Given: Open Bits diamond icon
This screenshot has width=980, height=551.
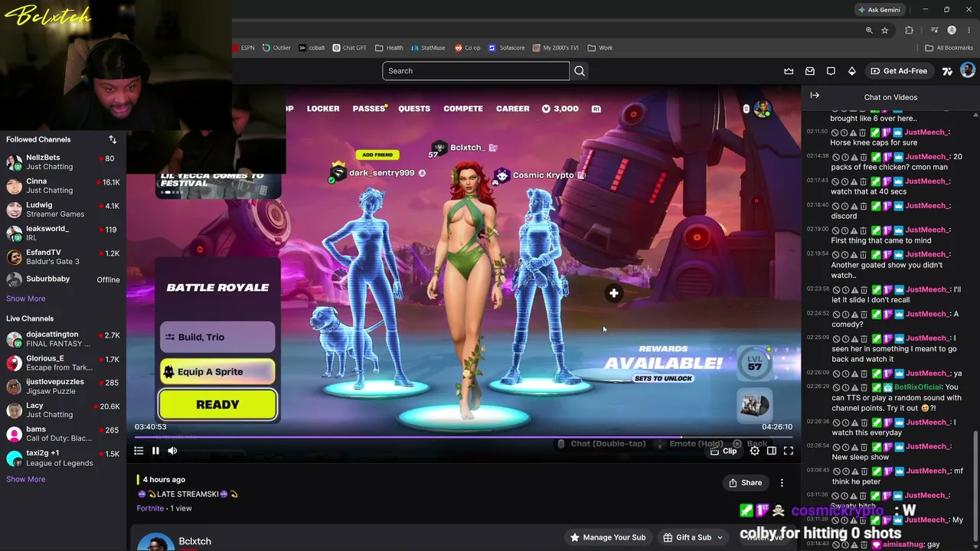Looking at the screenshot, I should pos(852,71).
